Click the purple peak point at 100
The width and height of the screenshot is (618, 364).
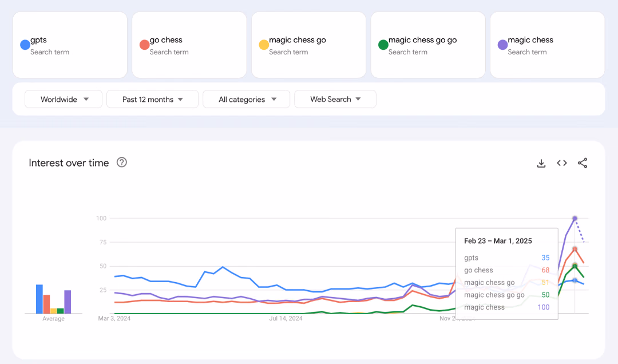575,219
